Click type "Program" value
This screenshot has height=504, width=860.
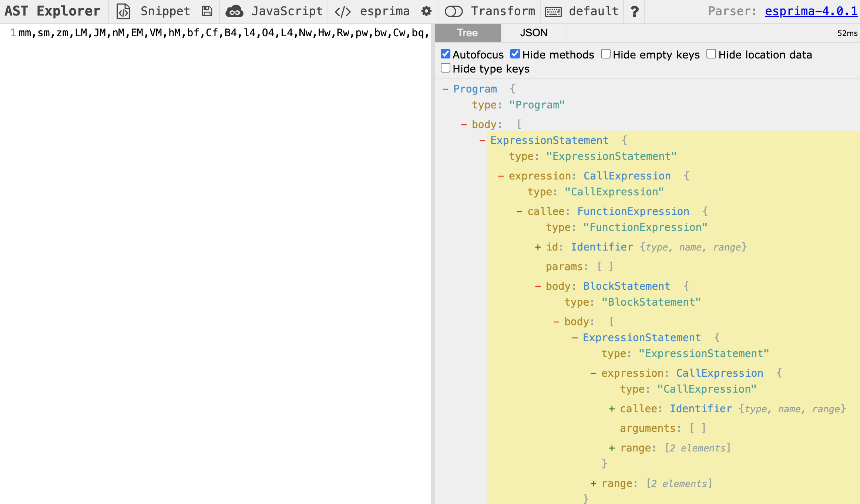coord(537,105)
